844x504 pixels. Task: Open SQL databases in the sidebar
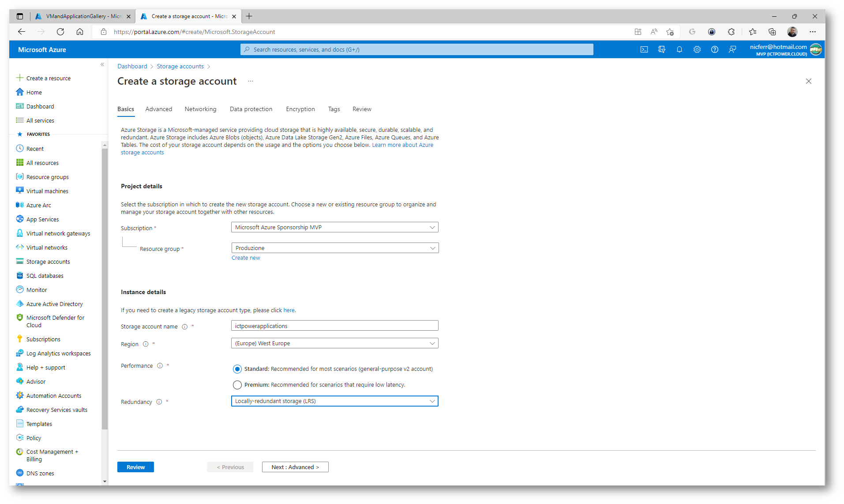coord(45,276)
